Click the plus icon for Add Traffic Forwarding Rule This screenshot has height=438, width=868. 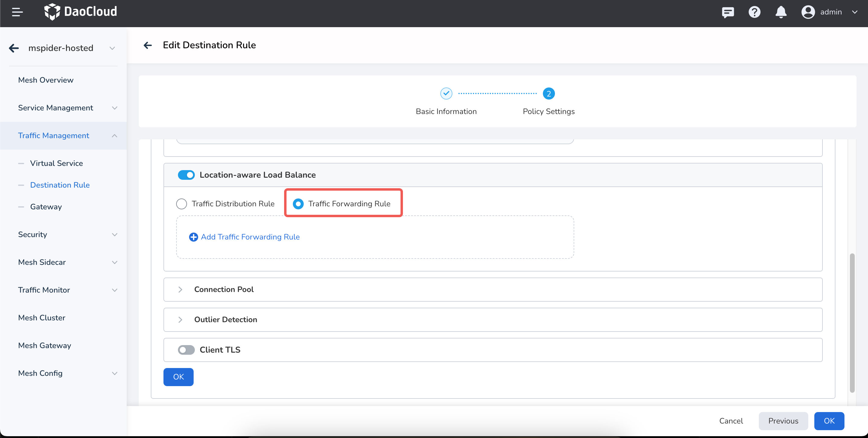[x=193, y=237]
